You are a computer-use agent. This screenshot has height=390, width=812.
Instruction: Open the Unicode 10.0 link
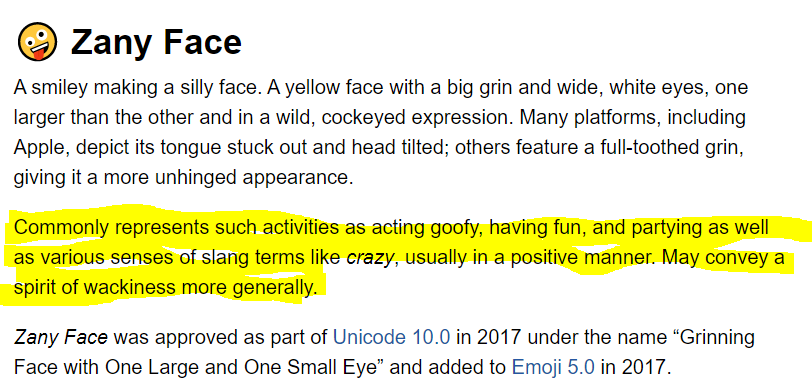pyautogui.click(x=392, y=338)
